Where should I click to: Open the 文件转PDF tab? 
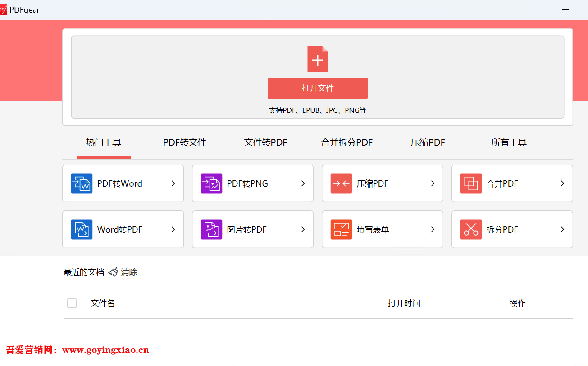coord(266,143)
